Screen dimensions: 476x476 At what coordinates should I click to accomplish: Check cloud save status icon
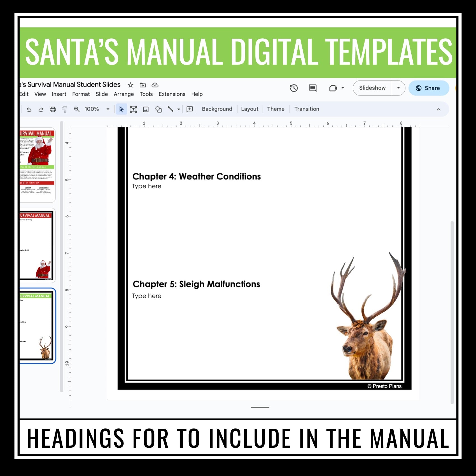(155, 85)
